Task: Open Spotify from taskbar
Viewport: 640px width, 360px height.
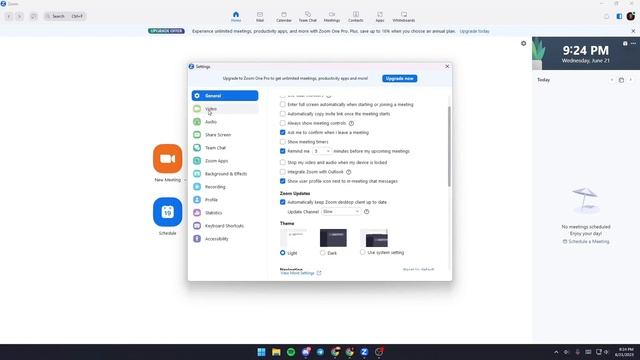Action: (291, 352)
